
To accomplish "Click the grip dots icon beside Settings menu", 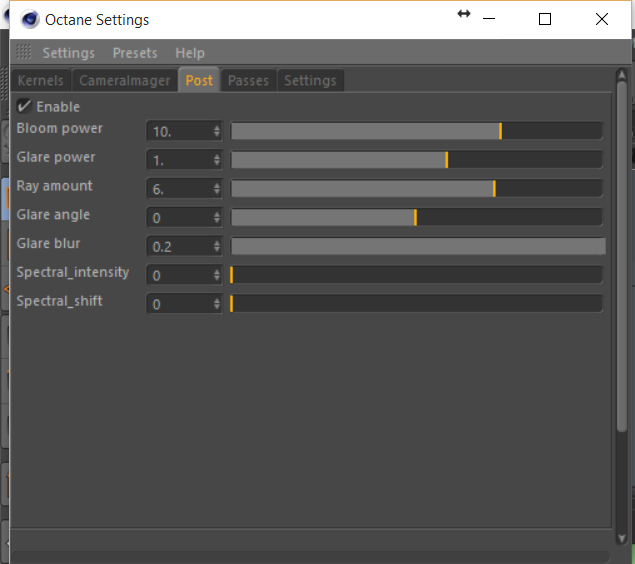I will [x=23, y=52].
